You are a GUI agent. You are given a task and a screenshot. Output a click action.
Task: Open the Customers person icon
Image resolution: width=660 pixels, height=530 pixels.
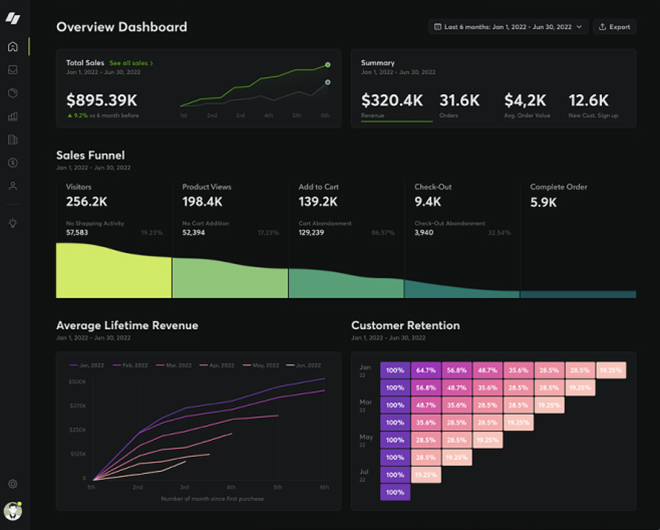(x=13, y=186)
